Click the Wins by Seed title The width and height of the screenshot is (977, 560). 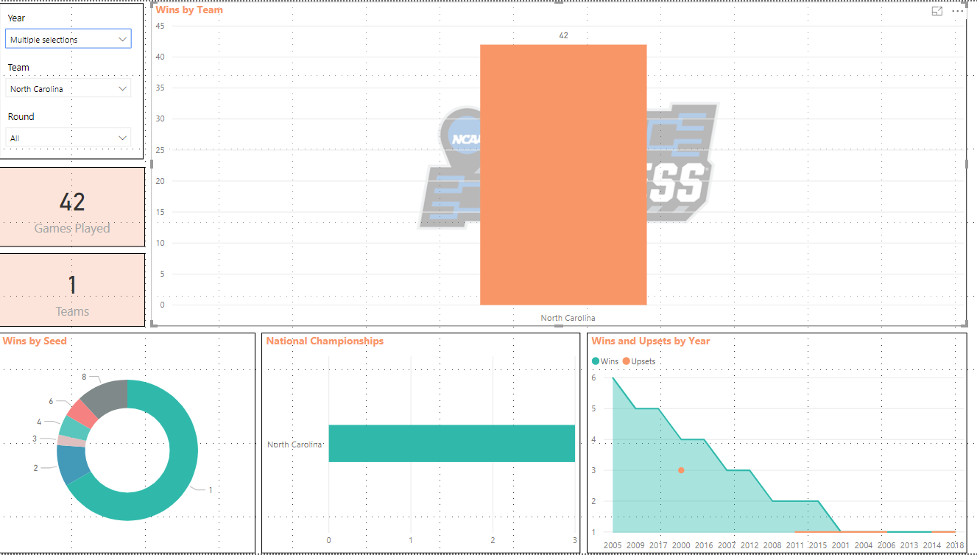[35, 341]
